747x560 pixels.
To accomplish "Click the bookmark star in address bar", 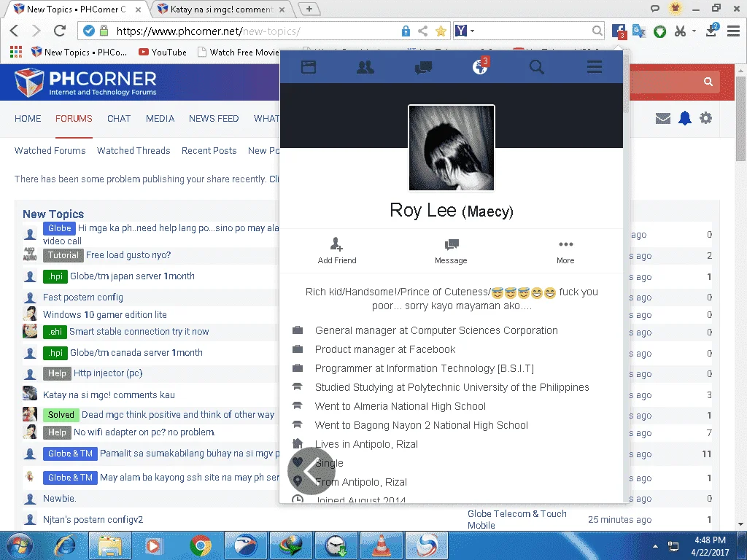I will [441, 31].
